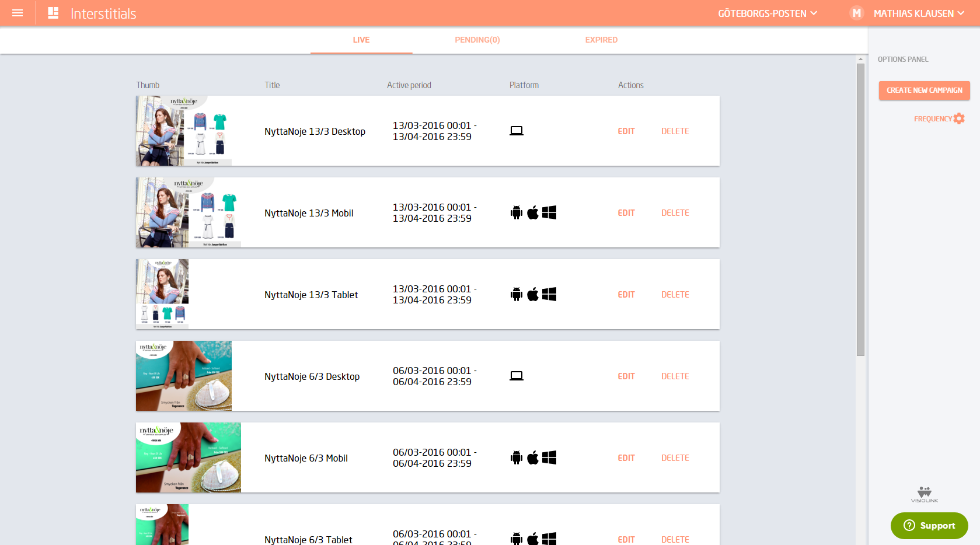Open the Support chat button

coord(929,526)
